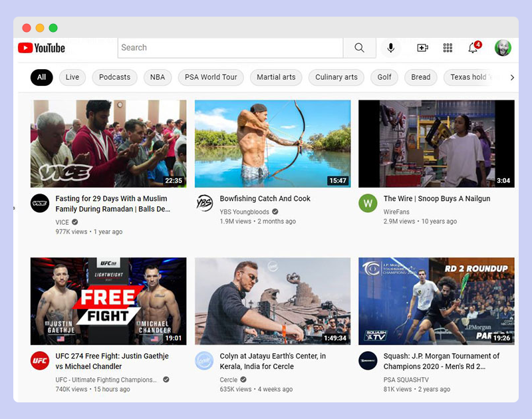Screen dimensions: 532x419
Task: Select the Bread filter chip
Action: click(421, 77)
